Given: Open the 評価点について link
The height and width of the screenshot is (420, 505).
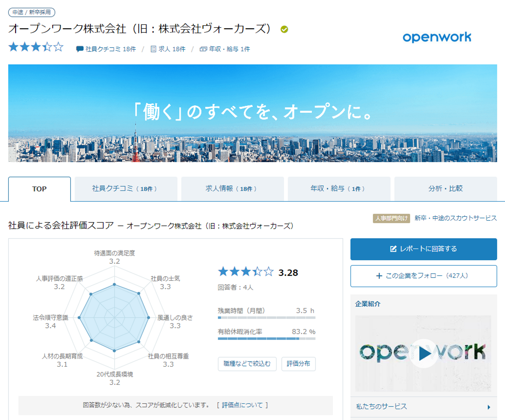Looking at the screenshot, I should pyautogui.click(x=242, y=405).
